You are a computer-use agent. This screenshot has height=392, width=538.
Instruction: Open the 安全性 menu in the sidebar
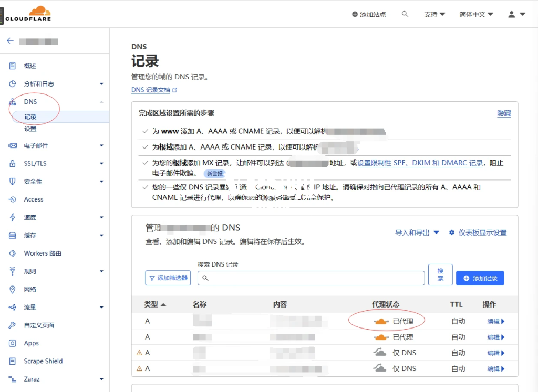click(x=34, y=181)
